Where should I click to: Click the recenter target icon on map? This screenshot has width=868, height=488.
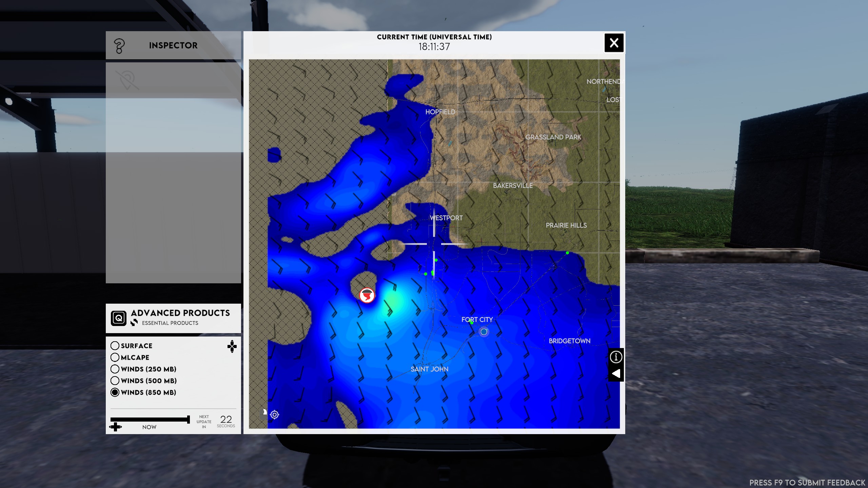pyautogui.click(x=275, y=414)
